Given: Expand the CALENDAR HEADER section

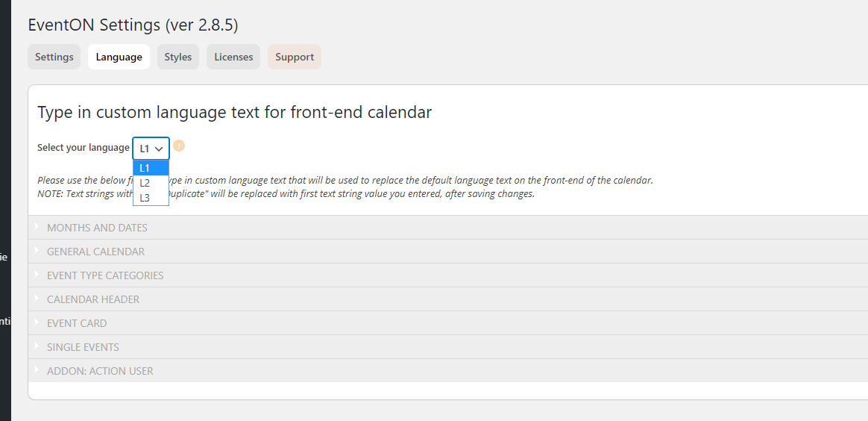Looking at the screenshot, I should click(93, 299).
